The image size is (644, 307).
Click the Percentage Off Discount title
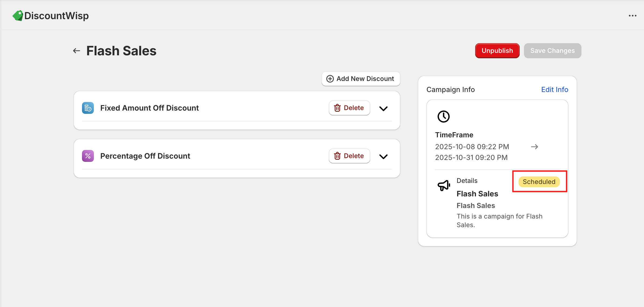point(145,156)
